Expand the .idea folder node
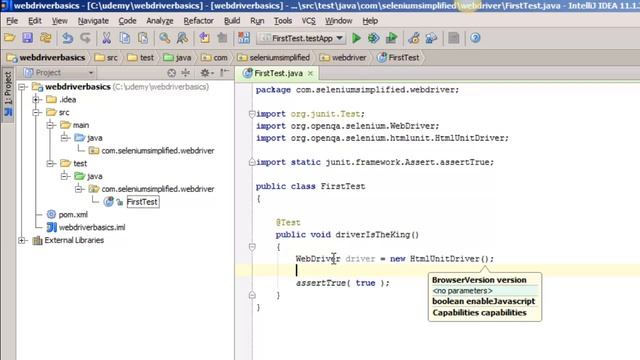The image size is (640, 360). click(x=36, y=100)
